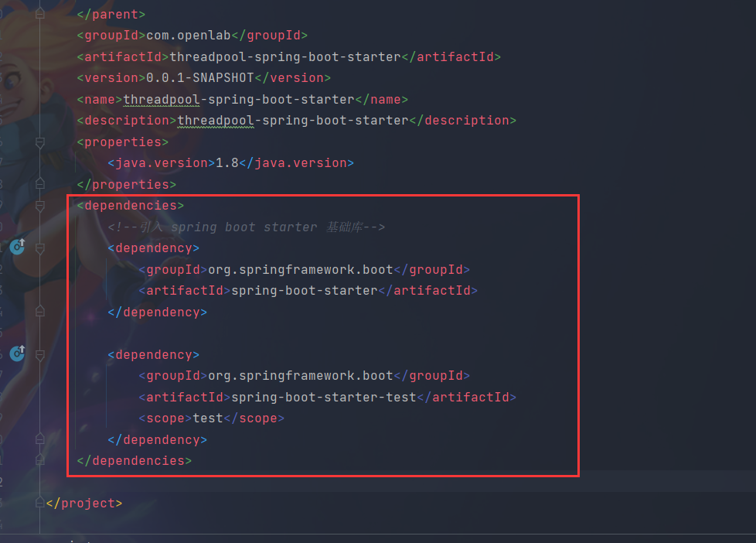
Task: Click the blue gutter icon beside spring-boot-starter dependency
Action: (17, 246)
